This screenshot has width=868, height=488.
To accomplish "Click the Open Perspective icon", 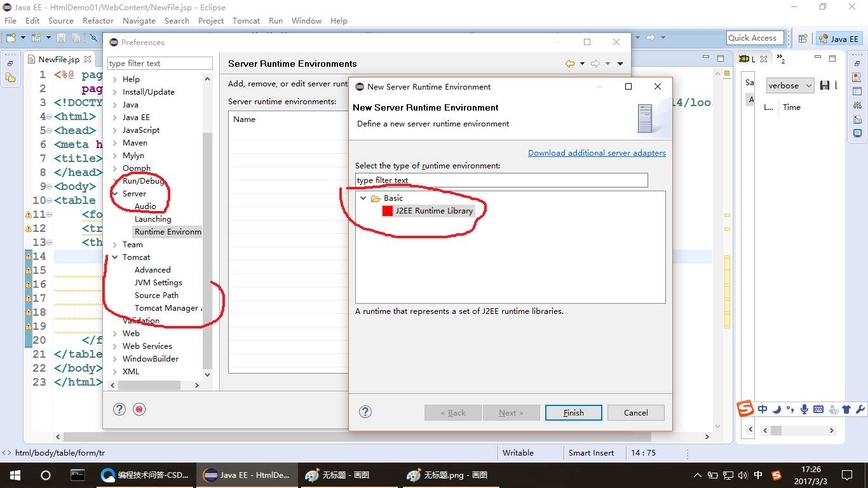I will (x=803, y=38).
